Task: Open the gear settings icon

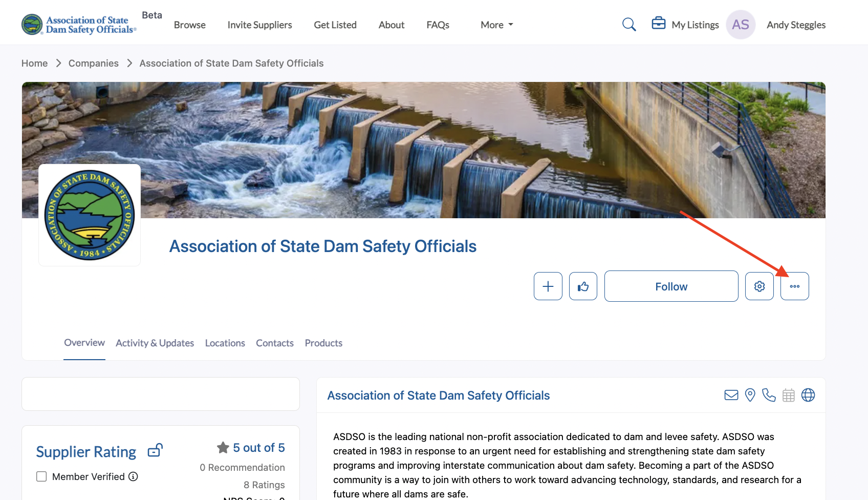Action: pyautogui.click(x=759, y=286)
